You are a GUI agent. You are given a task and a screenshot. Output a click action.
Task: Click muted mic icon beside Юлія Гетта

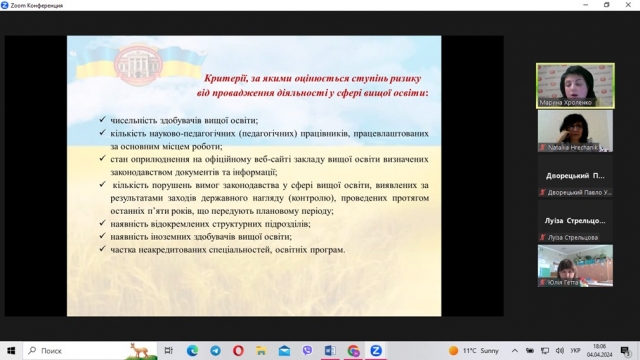coord(542,282)
